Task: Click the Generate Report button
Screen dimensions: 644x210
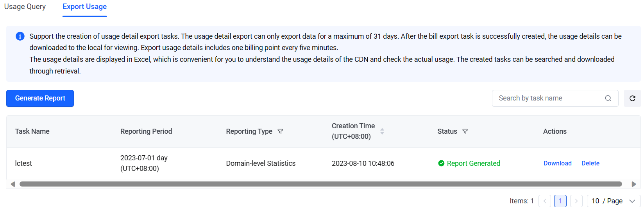Action: click(x=40, y=99)
